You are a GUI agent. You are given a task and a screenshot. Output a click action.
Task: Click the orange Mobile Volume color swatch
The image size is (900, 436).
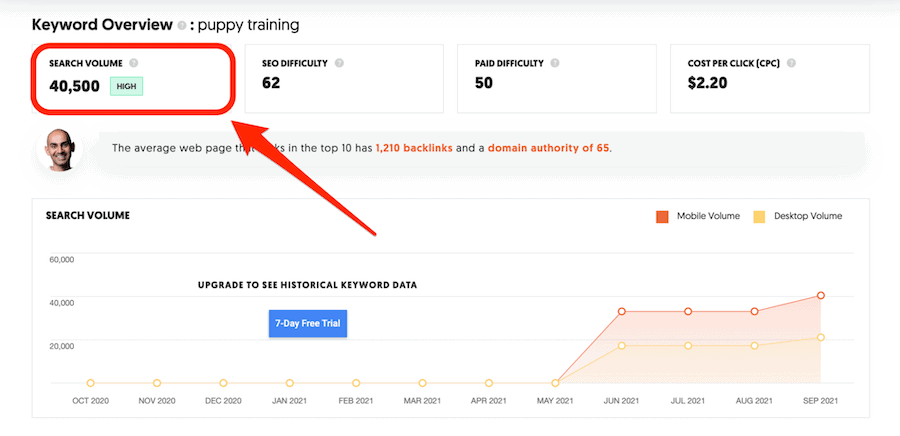pyautogui.click(x=662, y=216)
